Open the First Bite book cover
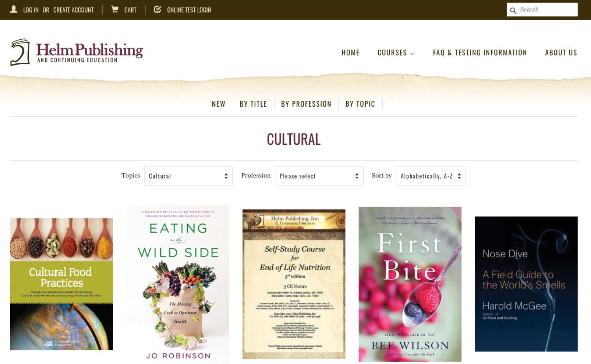Image resolution: width=591 pixels, height=364 pixels. pos(410,284)
